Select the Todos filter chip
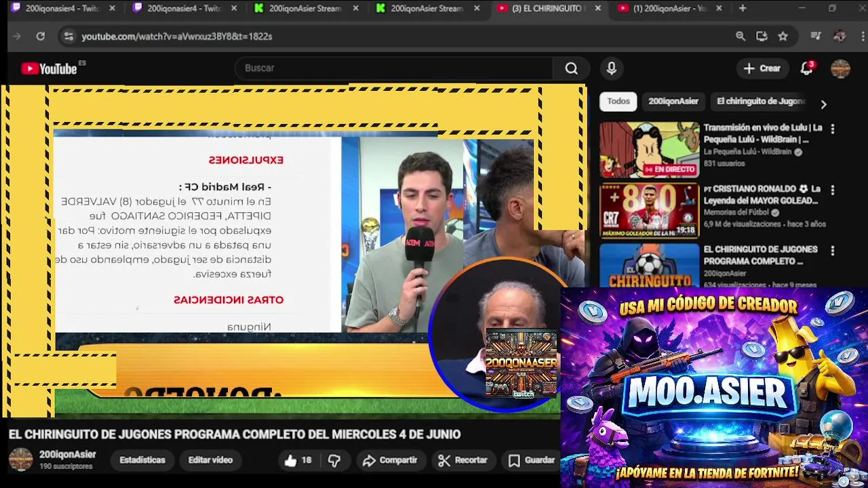868x488 pixels. click(x=618, y=102)
